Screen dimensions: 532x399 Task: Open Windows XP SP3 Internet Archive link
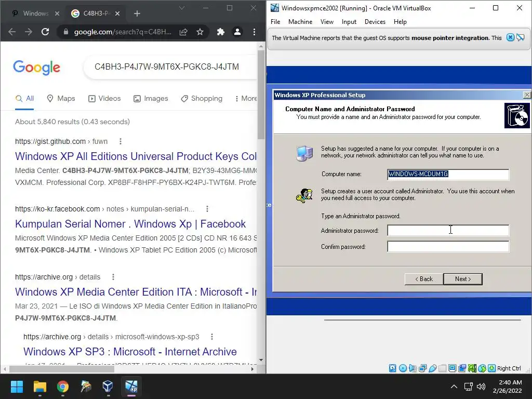click(130, 352)
